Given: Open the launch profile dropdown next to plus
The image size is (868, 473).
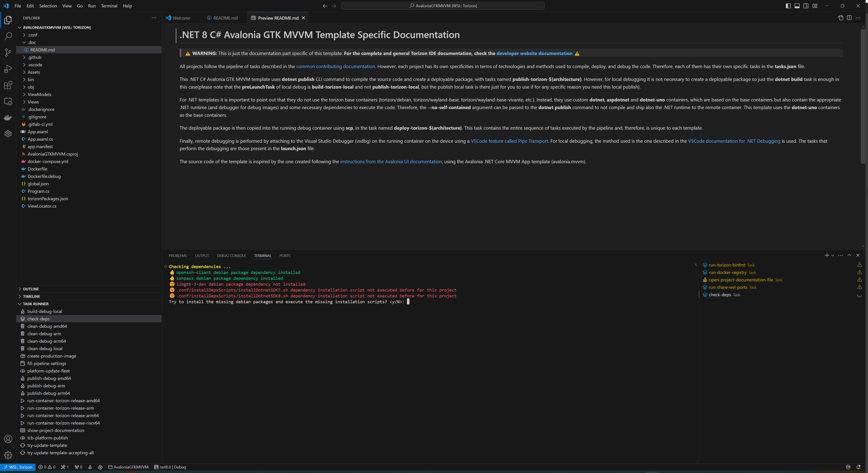Looking at the screenshot, I should click(833, 255).
